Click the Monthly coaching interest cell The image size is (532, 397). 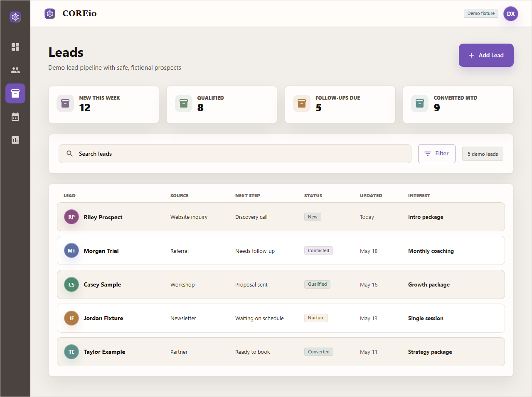pos(431,251)
